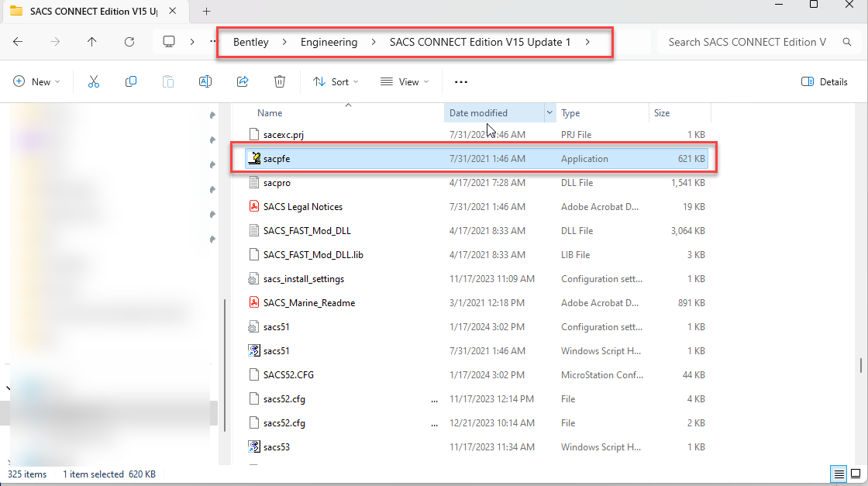868x486 pixels.
Task: Click the 3,064 KB size cell
Action: (688, 231)
